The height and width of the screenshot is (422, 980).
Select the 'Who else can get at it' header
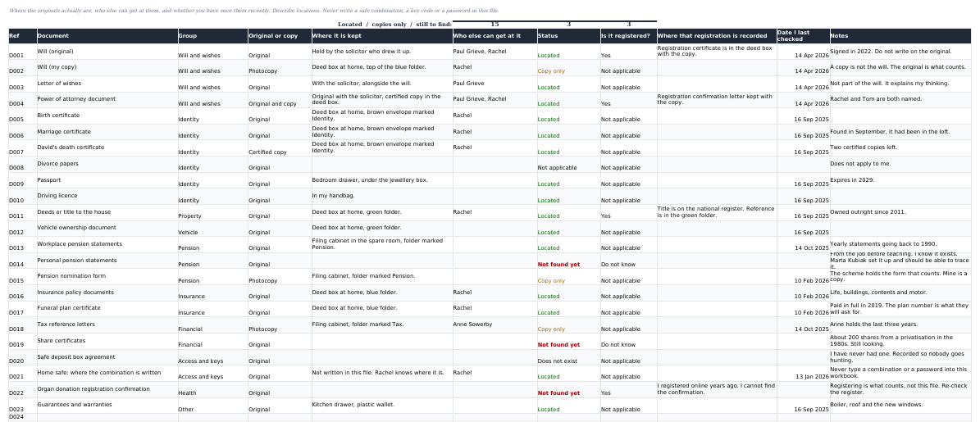[495, 36]
